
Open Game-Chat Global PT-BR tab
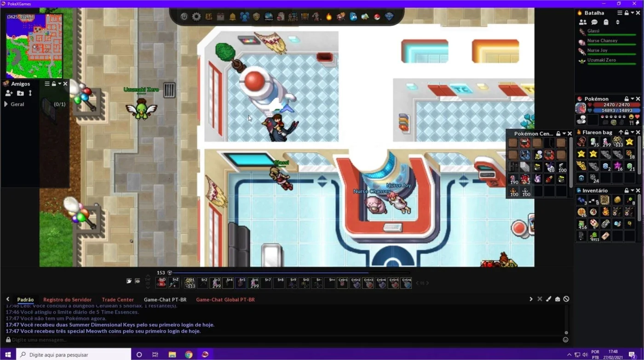[225, 300]
